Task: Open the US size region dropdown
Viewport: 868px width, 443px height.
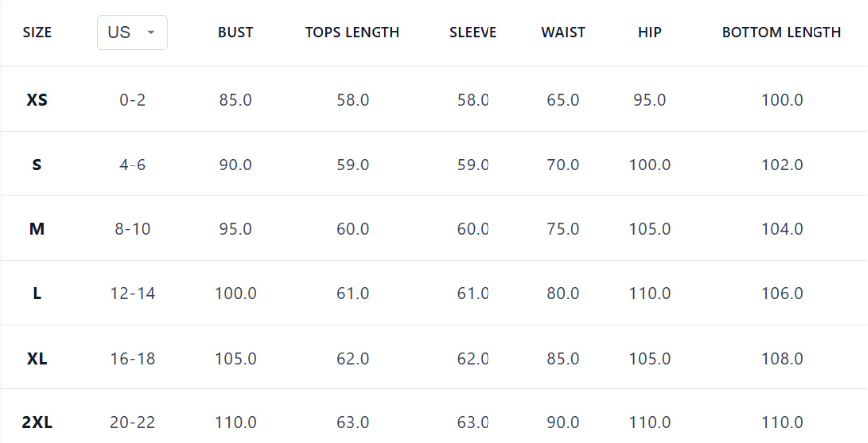Action: (x=132, y=32)
